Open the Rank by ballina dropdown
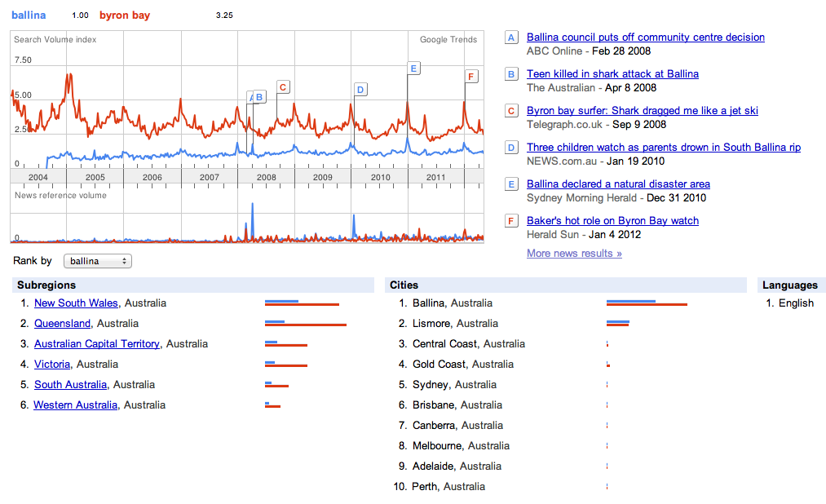The image size is (826, 504). (98, 261)
